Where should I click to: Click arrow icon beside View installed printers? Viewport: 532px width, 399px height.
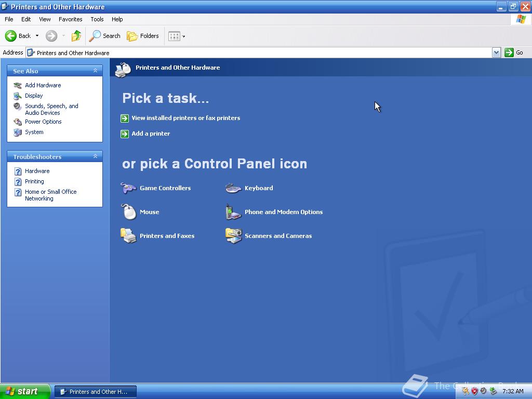[125, 118]
